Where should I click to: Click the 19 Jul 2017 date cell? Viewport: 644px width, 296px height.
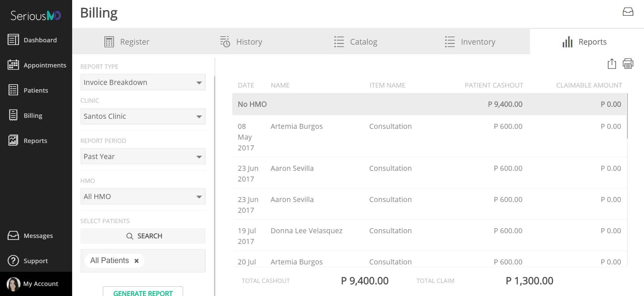click(247, 236)
